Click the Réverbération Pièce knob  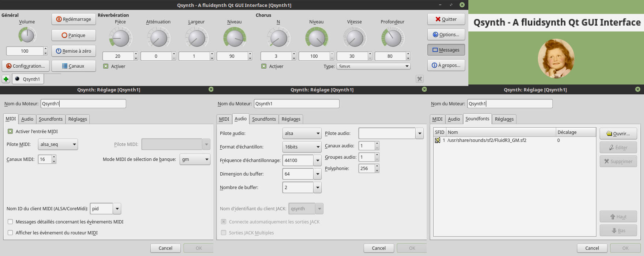[x=120, y=38]
